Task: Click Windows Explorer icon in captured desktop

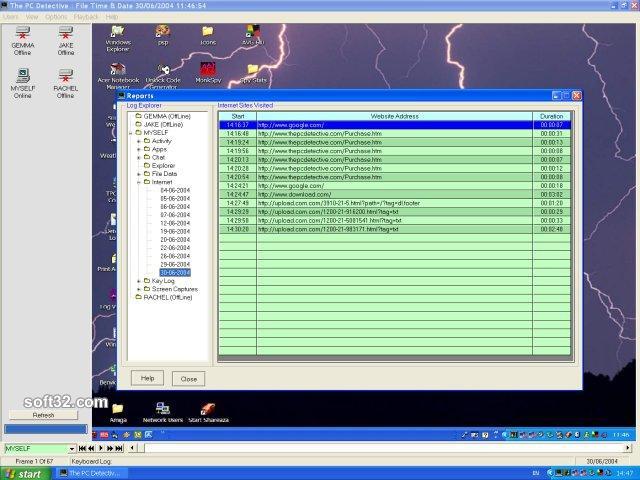Action: (x=118, y=38)
